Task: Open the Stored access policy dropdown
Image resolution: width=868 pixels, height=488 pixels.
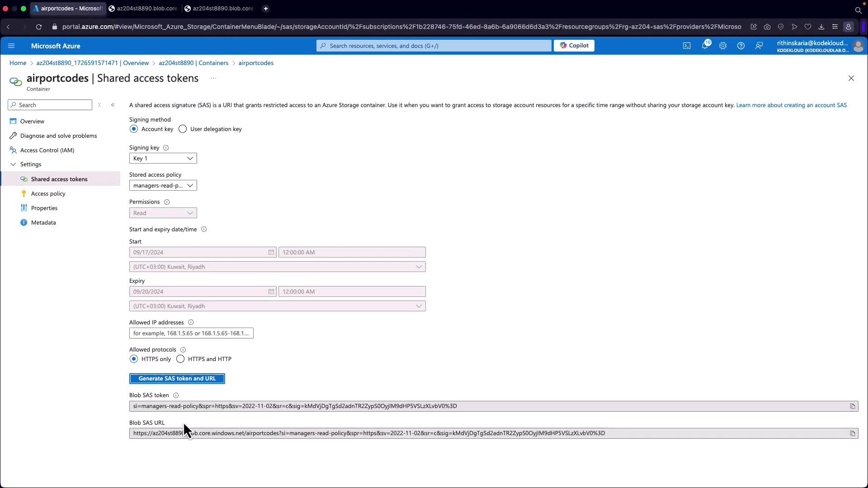Action: coord(163,185)
